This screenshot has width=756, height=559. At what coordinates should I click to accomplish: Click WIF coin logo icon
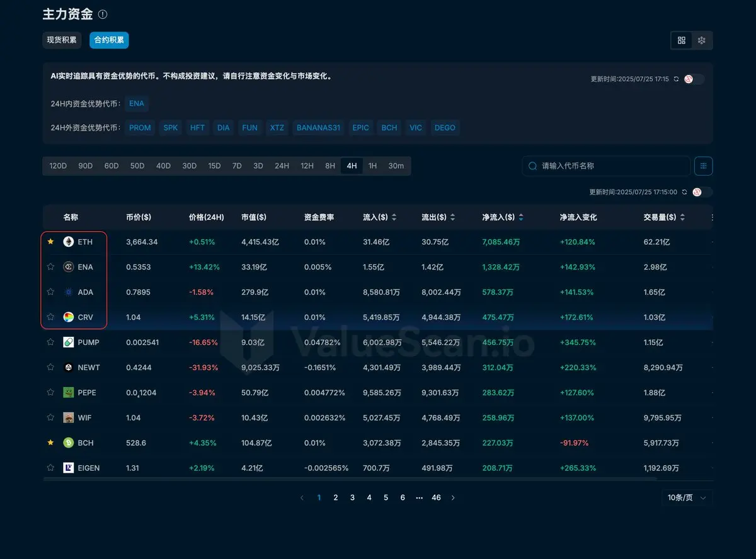[69, 418]
